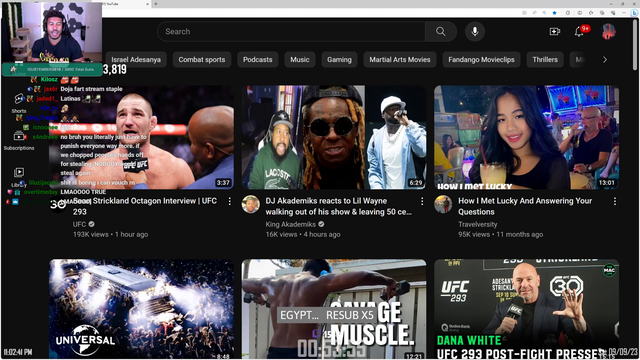Select the Combat sports chip
Screen dimensions: 640x360
(202, 60)
